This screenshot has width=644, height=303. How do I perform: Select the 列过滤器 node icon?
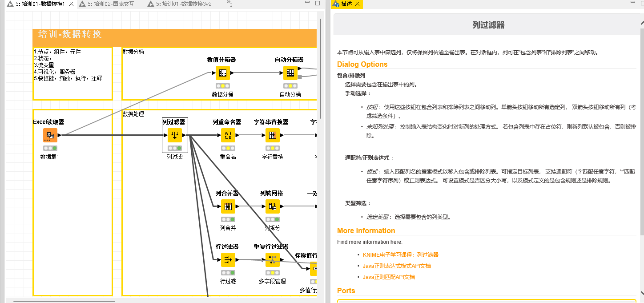pos(175,135)
